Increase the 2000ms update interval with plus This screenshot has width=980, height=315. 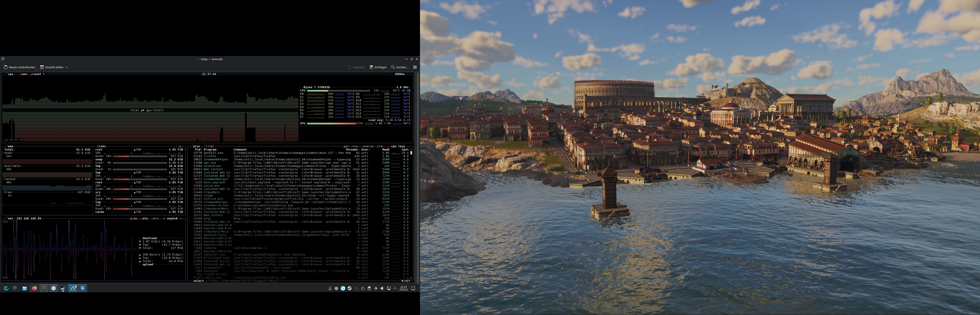[408, 74]
